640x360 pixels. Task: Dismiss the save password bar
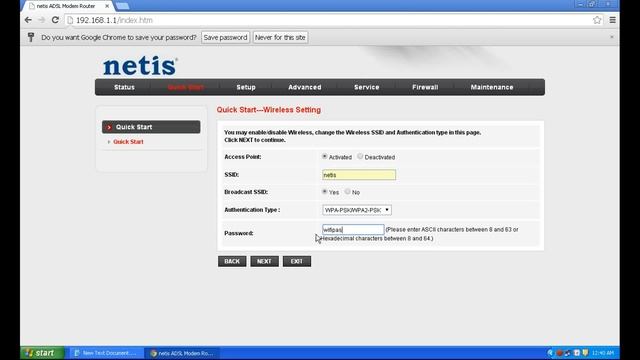click(x=611, y=37)
